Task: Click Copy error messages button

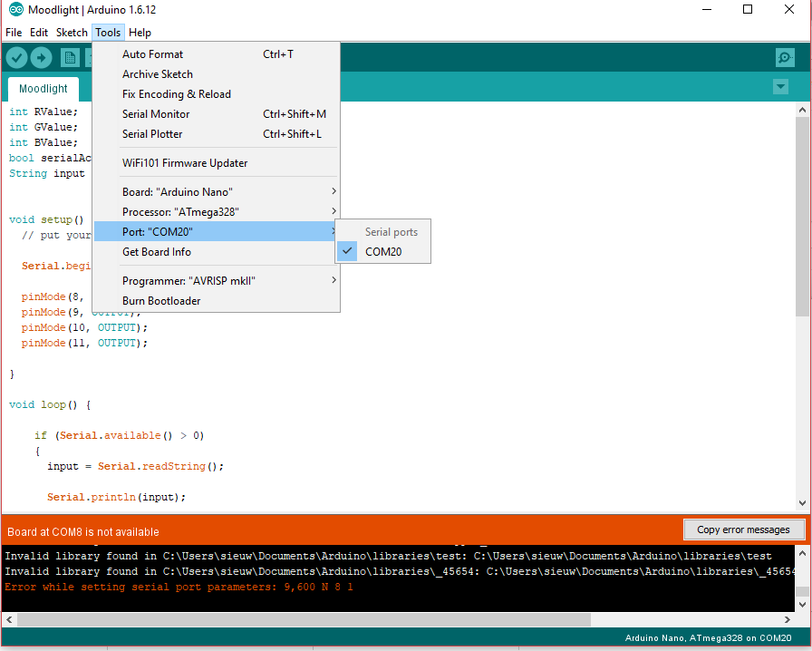Action: coord(743,530)
